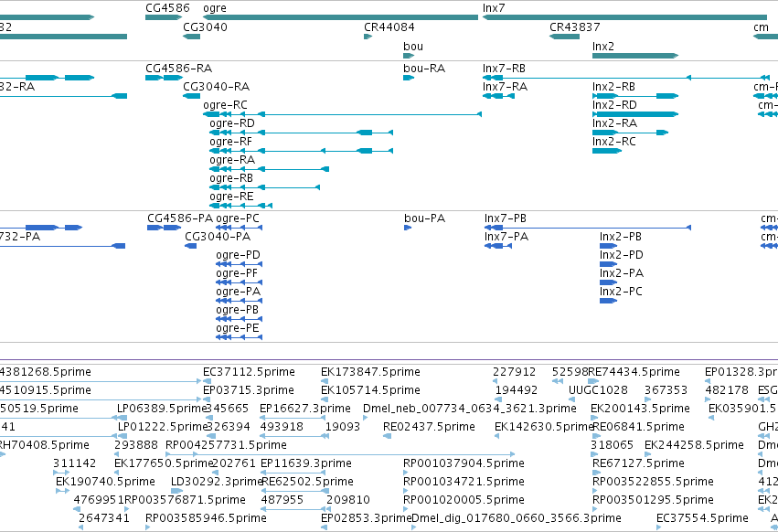Click the Inx7 gene feature bar

(x=624, y=17)
